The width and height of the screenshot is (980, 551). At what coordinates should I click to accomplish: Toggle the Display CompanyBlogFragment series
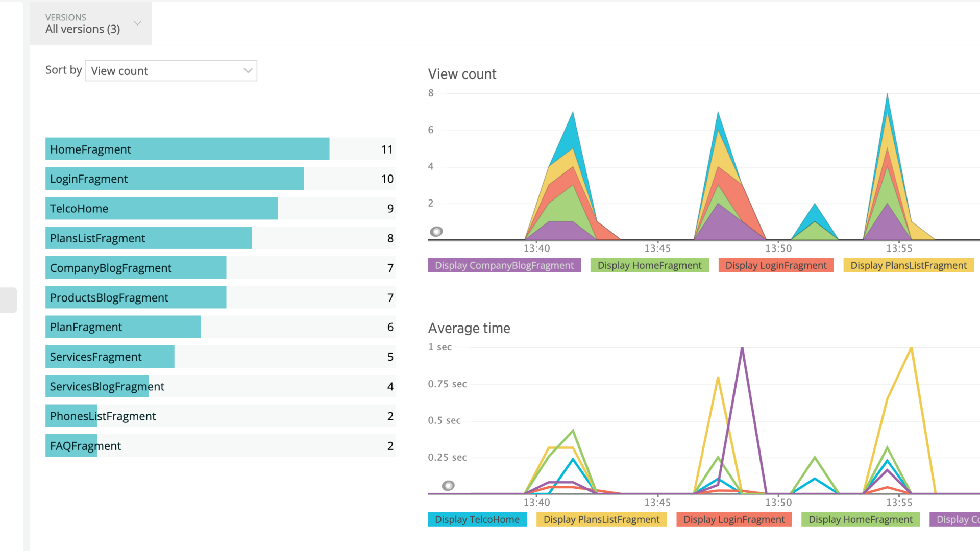click(x=504, y=265)
